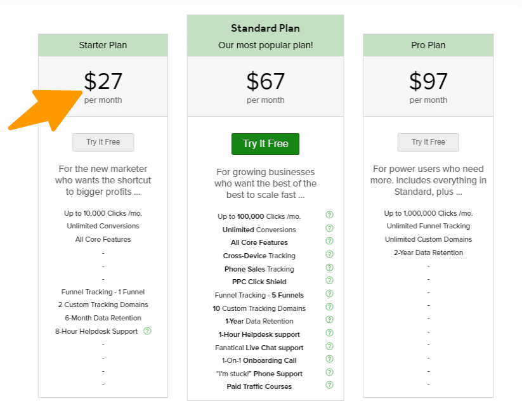This screenshot has width=522, height=420.
Task: Open help for Funnel Tracking - 5 Funnels
Action: point(329,294)
